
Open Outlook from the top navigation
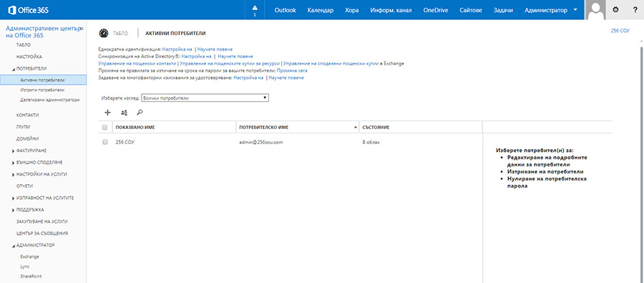285,10
